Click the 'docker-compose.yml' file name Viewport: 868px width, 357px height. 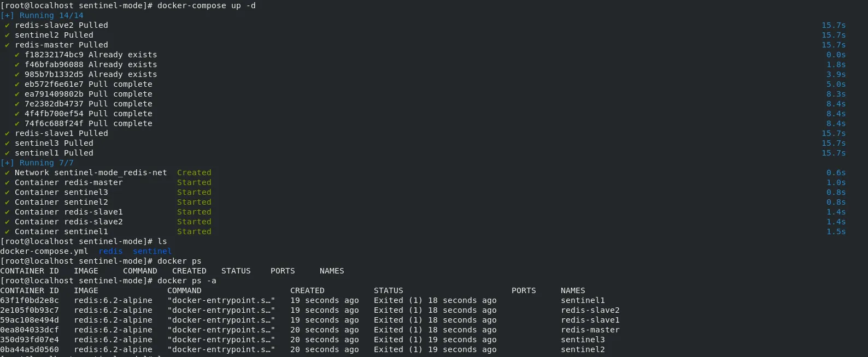click(x=44, y=251)
